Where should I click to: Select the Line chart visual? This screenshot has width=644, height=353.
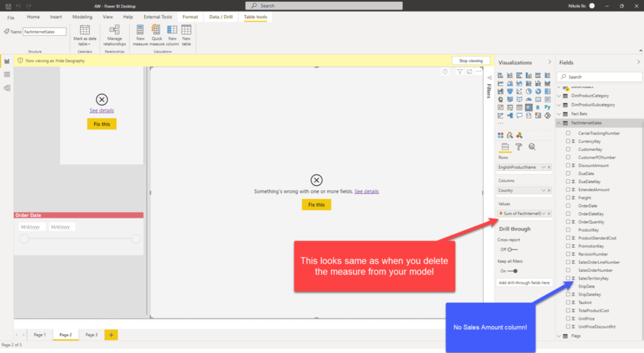[x=500, y=84]
